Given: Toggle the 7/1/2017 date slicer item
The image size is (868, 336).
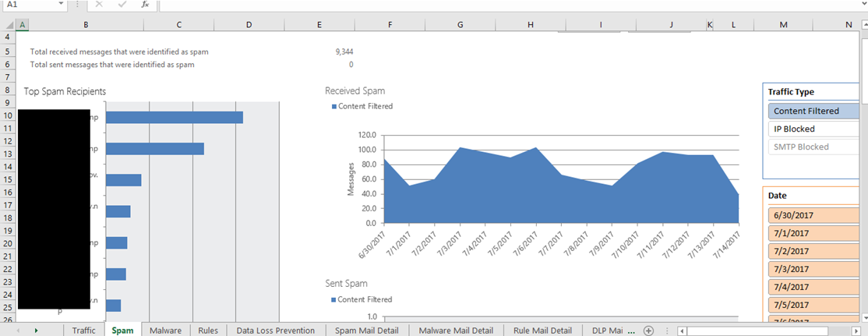Looking at the screenshot, I should [813, 232].
